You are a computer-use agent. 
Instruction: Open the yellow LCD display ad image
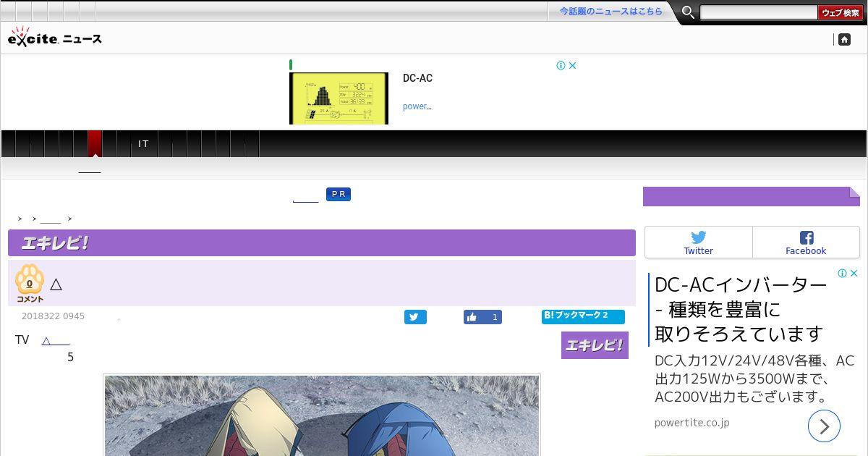[339, 98]
